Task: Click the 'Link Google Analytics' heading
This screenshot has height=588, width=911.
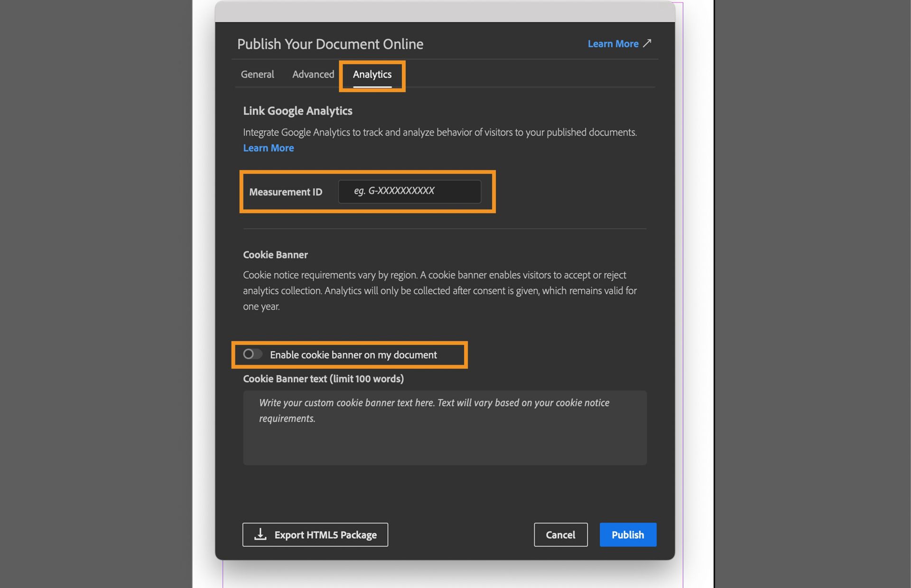Action: 297,111
